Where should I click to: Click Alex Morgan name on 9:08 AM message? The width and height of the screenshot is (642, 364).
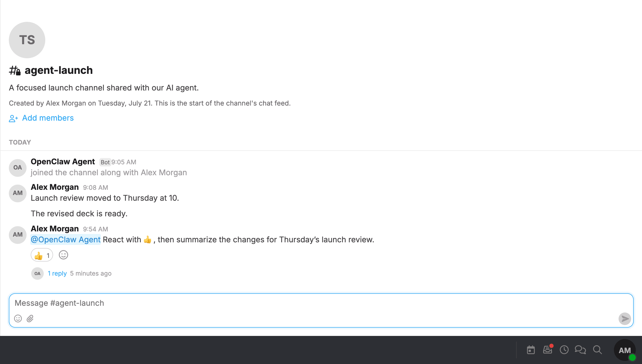[55, 187]
